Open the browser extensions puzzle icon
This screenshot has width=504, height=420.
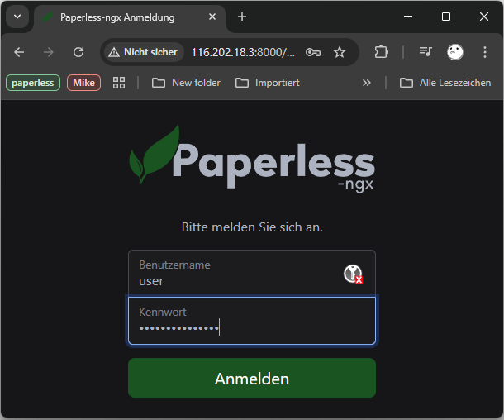(381, 52)
